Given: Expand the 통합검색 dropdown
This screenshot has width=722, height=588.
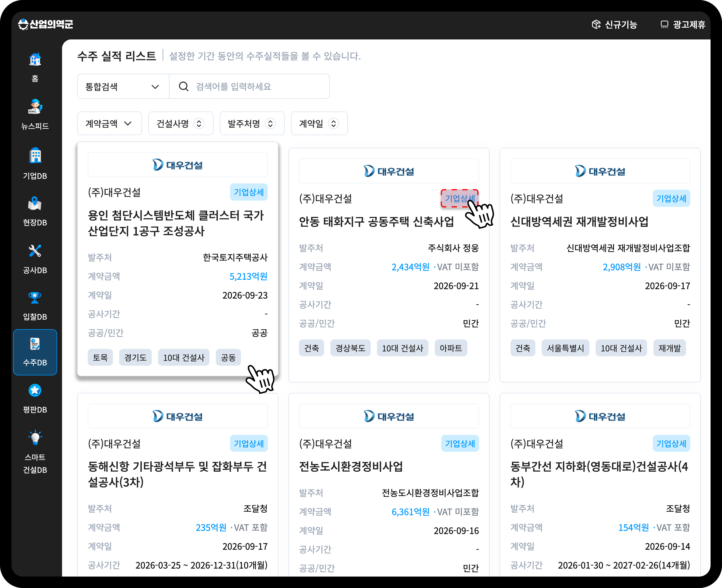Looking at the screenshot, I should pyautogui.click(x=123, y=86).
